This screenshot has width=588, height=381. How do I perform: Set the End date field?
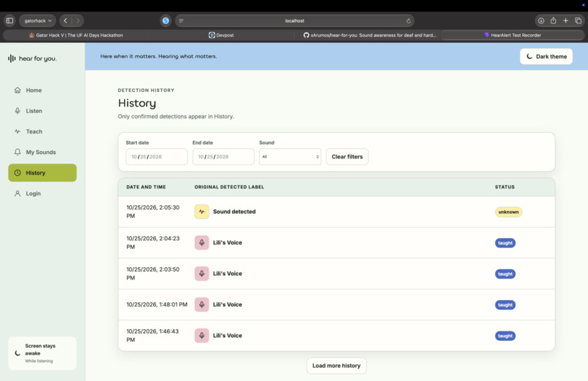pos(223,157)
